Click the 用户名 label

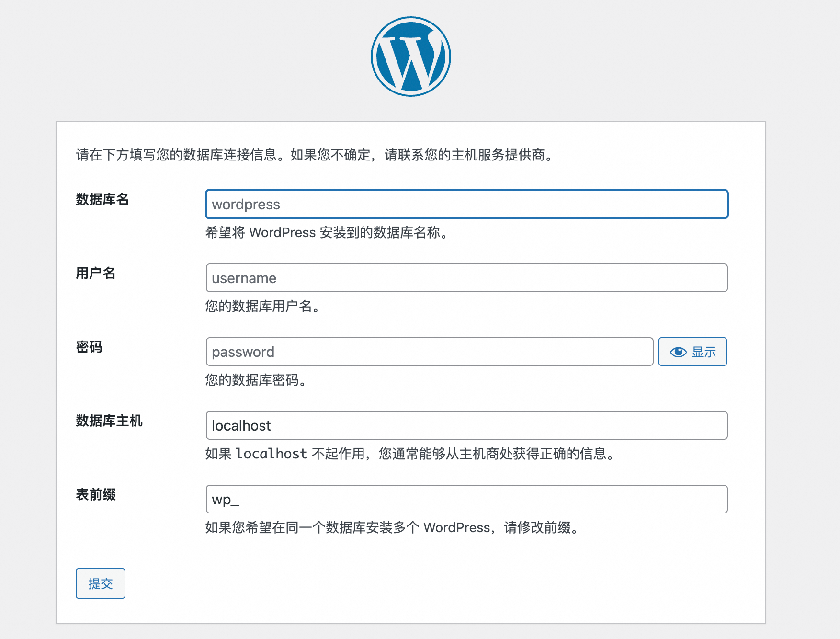coord(96,273)
